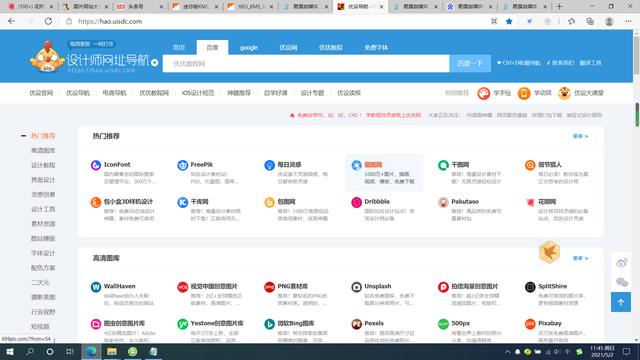This screenshot has width=640, height=360.
Task: Select 界面设计 in the sidebar
Action: [43, 180]
